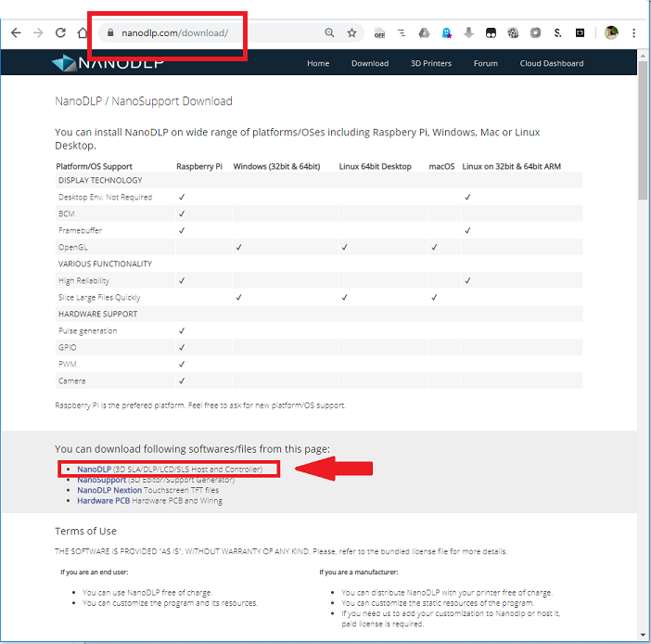Viewport: 651px width, 644px height.
Task: Click the NanoDLP download link
Action: pyautogui.click(x=95, y=470)
